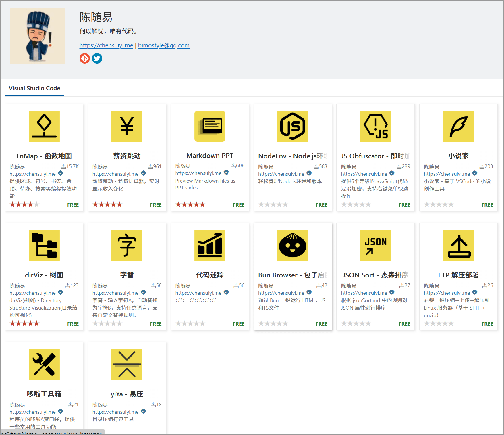This screenshot has height=435, width=504.
Task: Click the download icon on dirViz card
Action: tap(68, 285)
